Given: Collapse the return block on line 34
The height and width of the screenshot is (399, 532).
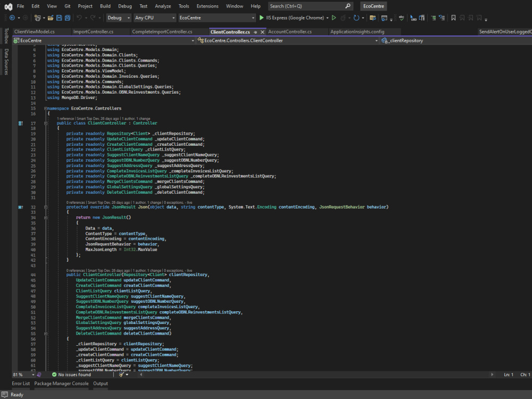Looking at the screenshot, I should 45,218.
